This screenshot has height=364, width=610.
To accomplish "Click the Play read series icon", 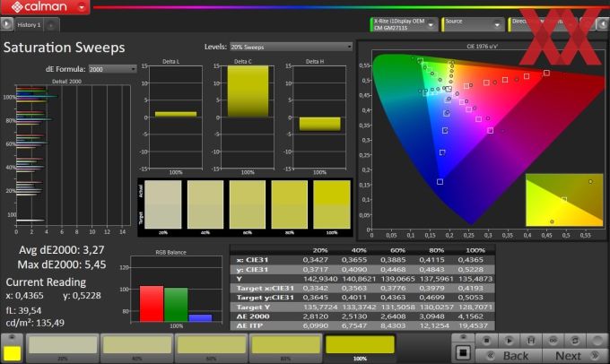I will pos(509,341).
